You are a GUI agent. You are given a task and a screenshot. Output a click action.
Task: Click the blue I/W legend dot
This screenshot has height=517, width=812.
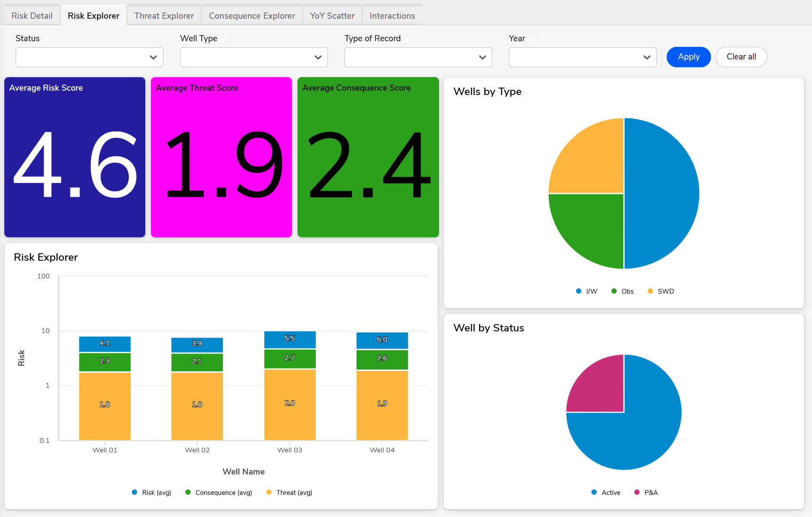click(x=579, y=291)
